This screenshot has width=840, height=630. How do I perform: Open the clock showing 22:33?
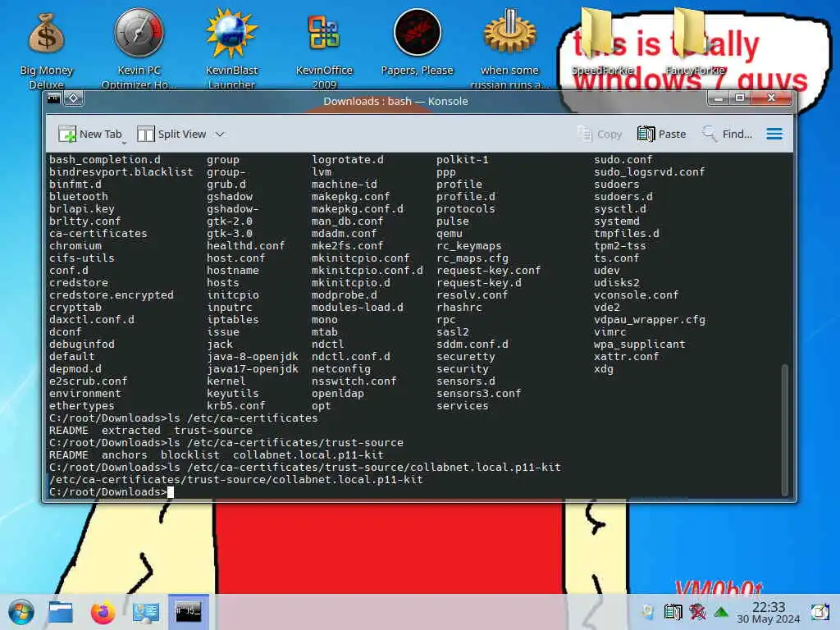pos(768,613)
